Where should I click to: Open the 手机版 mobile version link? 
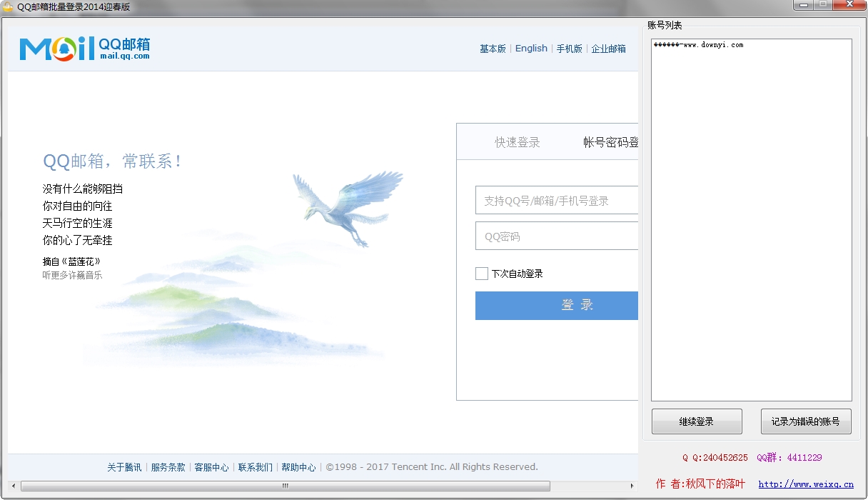click(569, 48)
